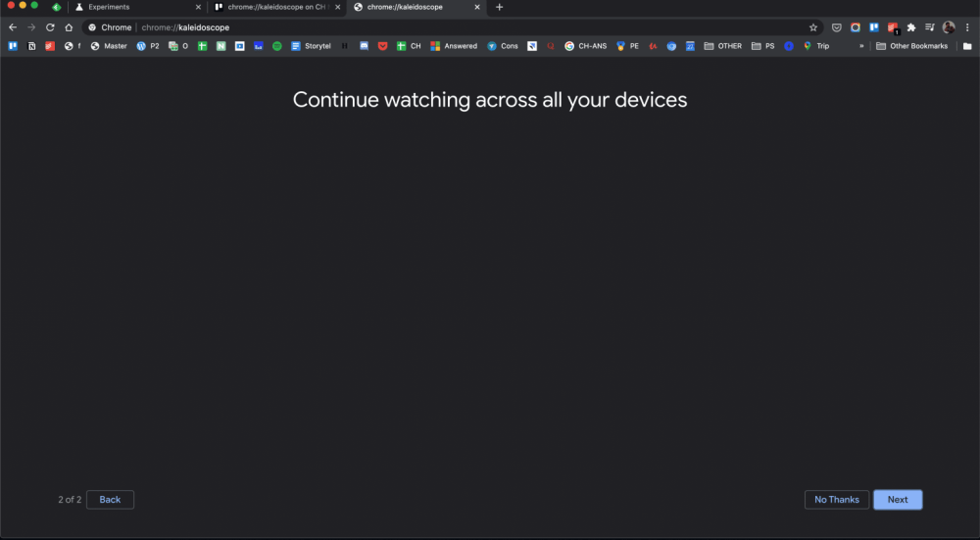Click the profile avatar icon
The width and height of the screenshot is (980, 540).
pyautogui.click(x=948, y=27)
